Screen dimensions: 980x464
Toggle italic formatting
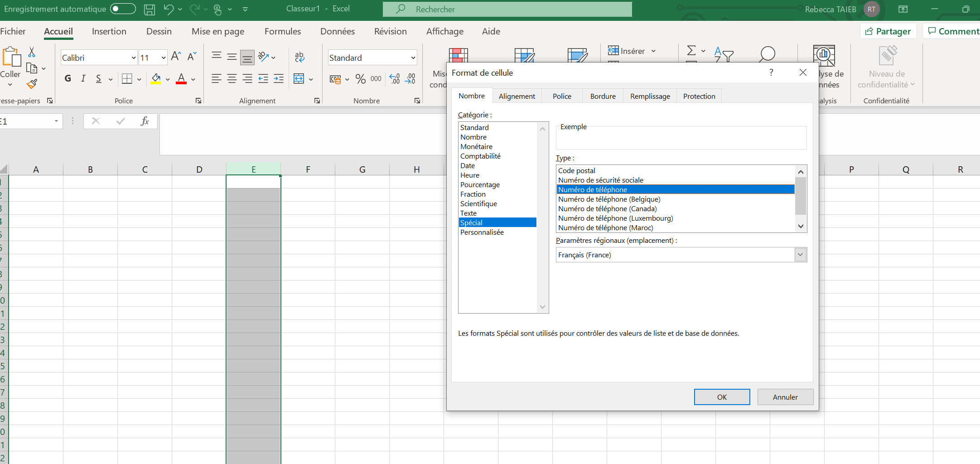pyautogui.click(x=83, y=78)
